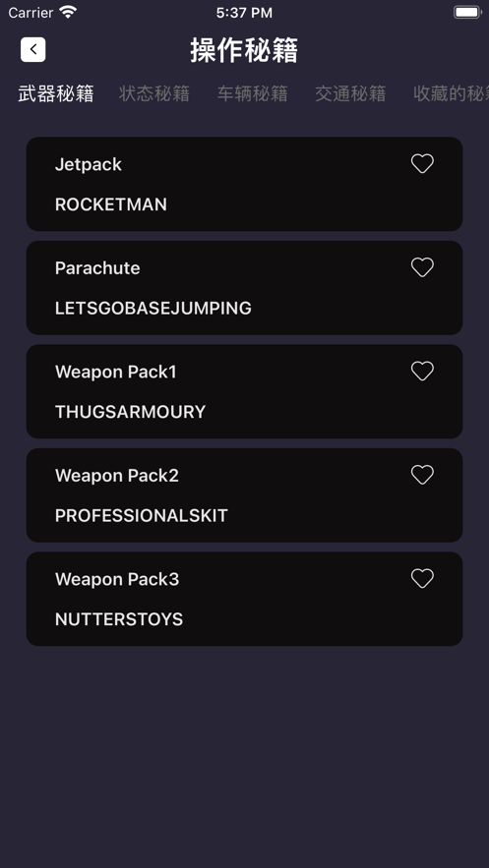Open the Weapon Pack1 card
This screenshot has height=868, width=489.
click(x=244, y=391)
